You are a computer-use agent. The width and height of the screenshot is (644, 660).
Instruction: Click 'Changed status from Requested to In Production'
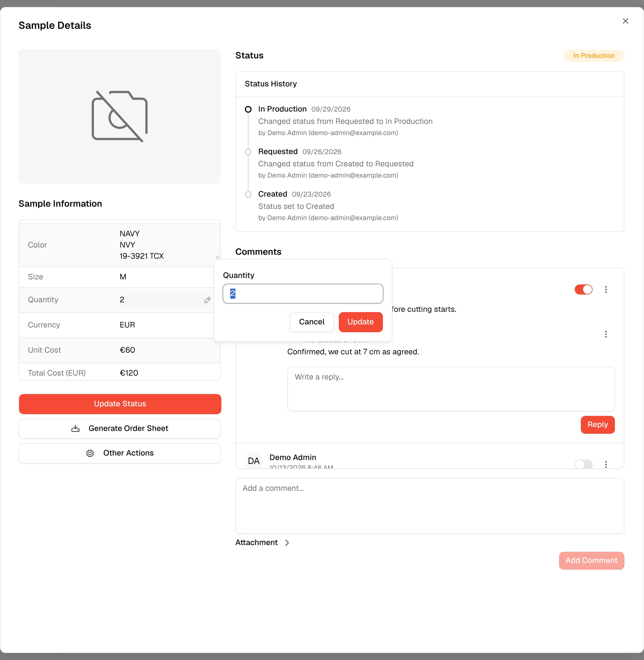(x=345, y=121)
